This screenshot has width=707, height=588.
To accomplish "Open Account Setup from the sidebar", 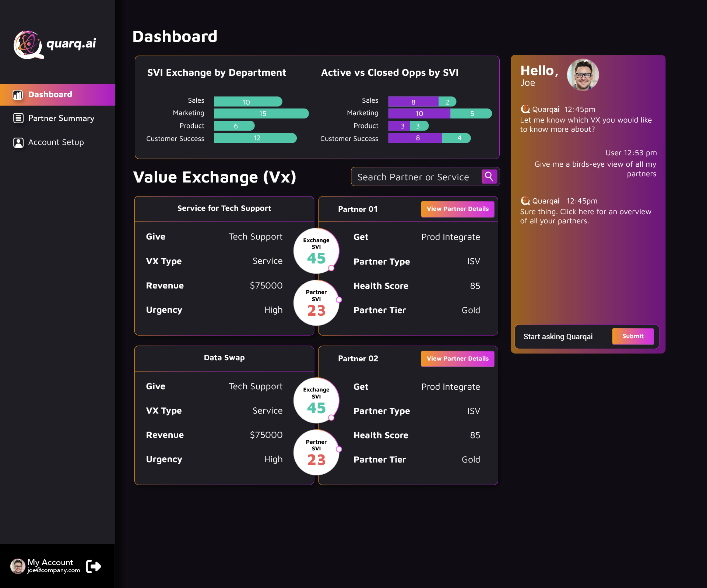I will click(x=56, y=142).
